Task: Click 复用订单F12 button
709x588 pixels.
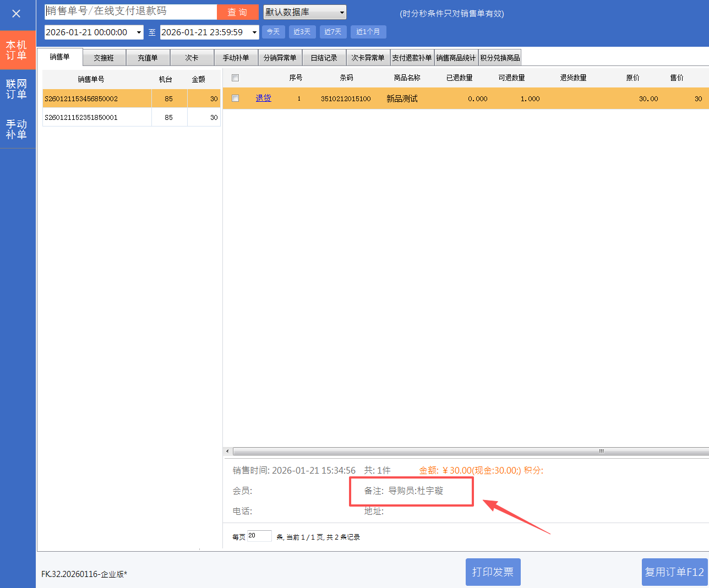Action: click(x=674, y=572)
